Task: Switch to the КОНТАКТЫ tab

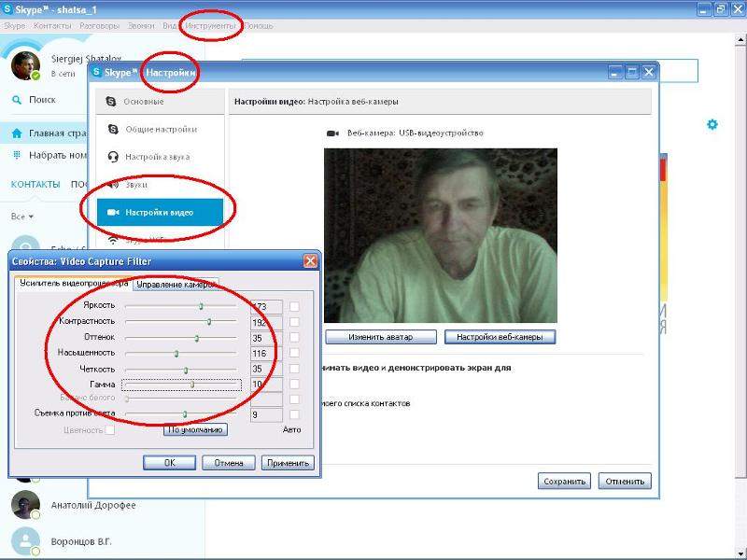Action: pos(35,184)
